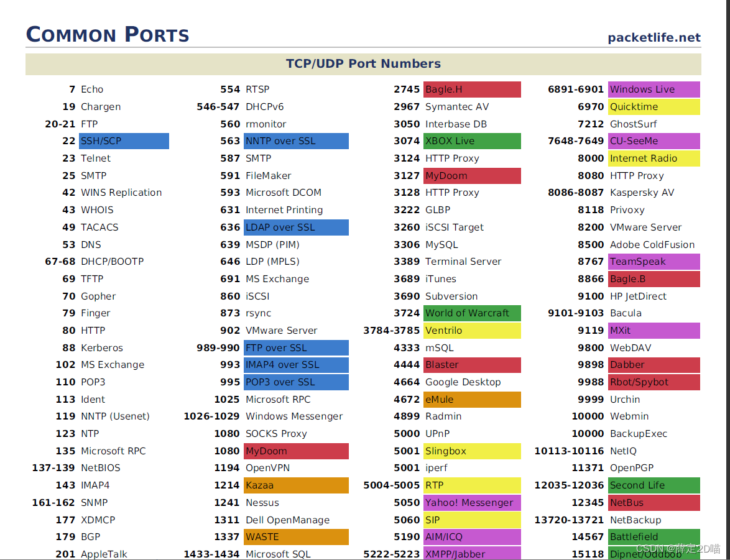This screenshot has height=560, width=730.
Task: Click the red Bagle.H entry
Action: point(472,90)
